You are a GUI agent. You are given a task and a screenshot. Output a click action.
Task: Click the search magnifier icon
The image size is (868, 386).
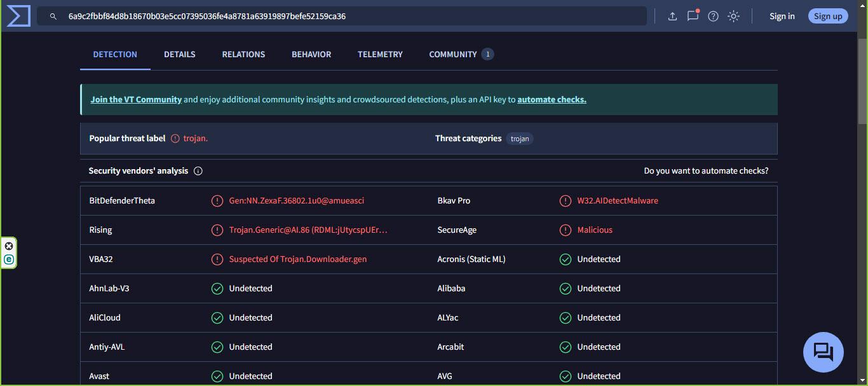point(53,17)
